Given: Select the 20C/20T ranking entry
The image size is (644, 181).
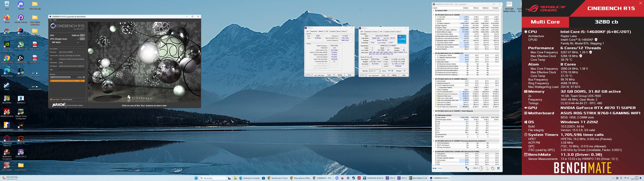Looking at the screenshot, I should point(67,81).
